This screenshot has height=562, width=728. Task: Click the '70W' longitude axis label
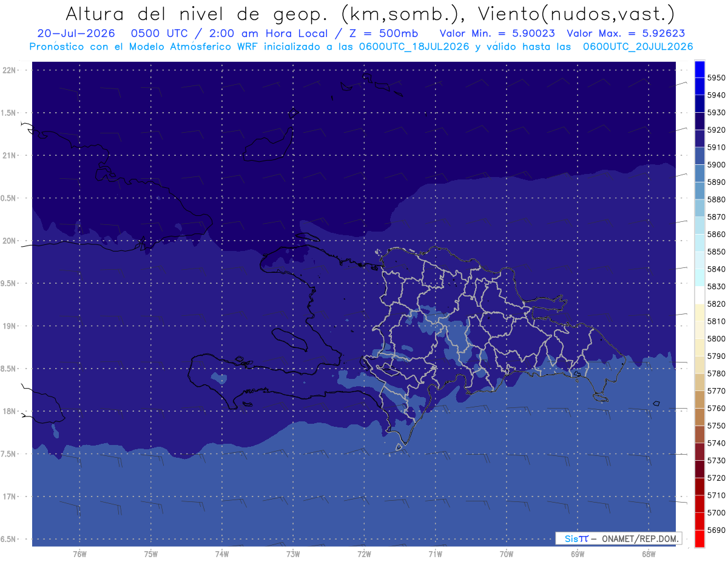[507, 554]
